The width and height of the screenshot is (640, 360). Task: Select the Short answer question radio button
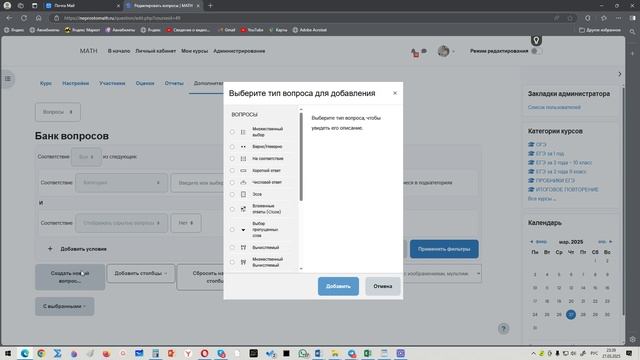232,171
